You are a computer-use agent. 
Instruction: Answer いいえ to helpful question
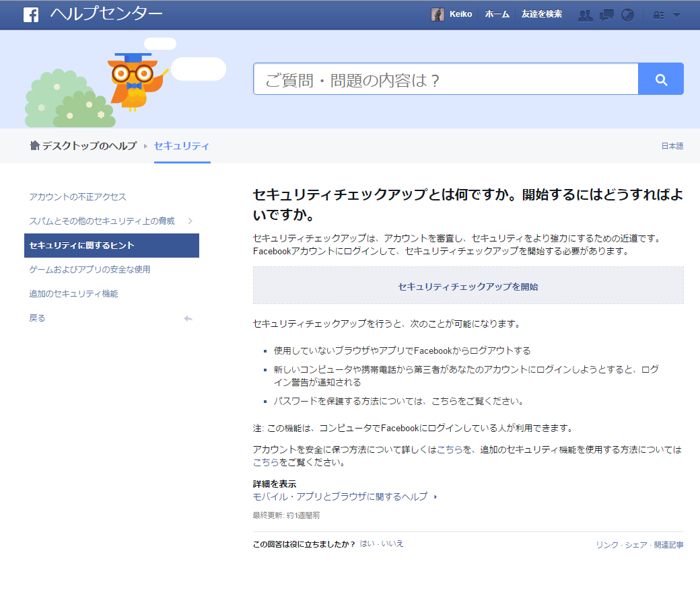(392, 544)
